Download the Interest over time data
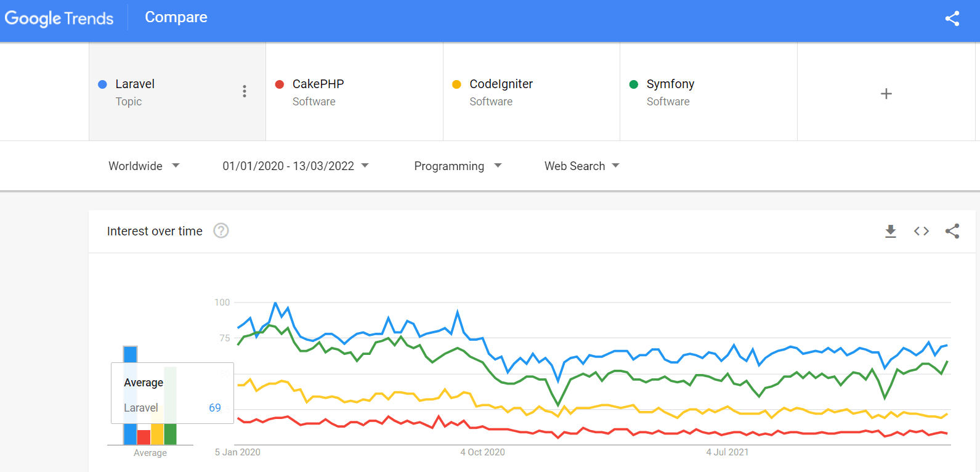980x472 pixels. coord(890,231)
